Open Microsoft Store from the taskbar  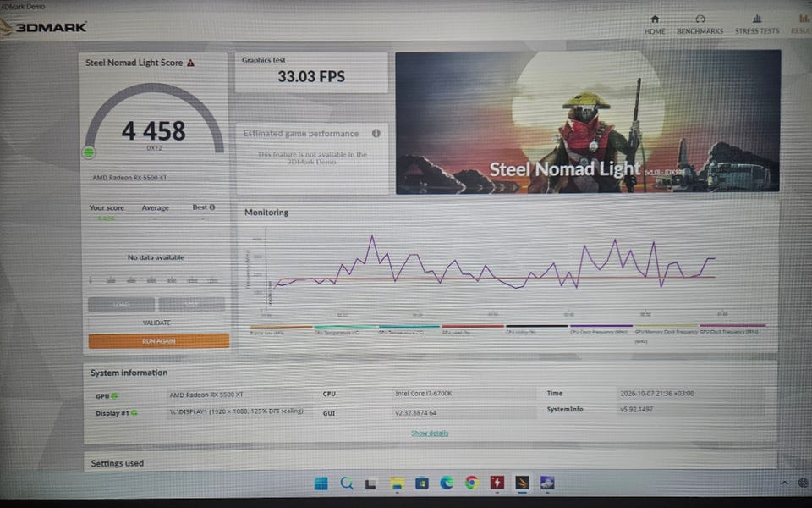422,483
